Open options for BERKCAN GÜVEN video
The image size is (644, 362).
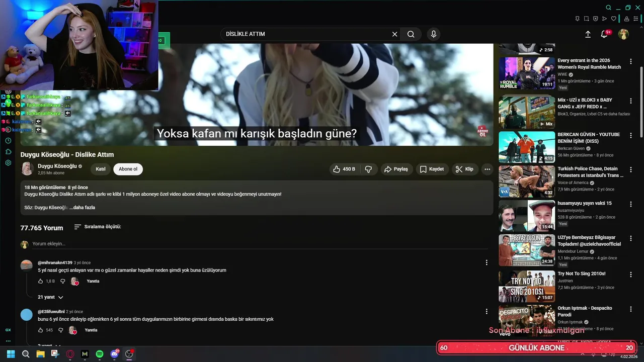631,135
